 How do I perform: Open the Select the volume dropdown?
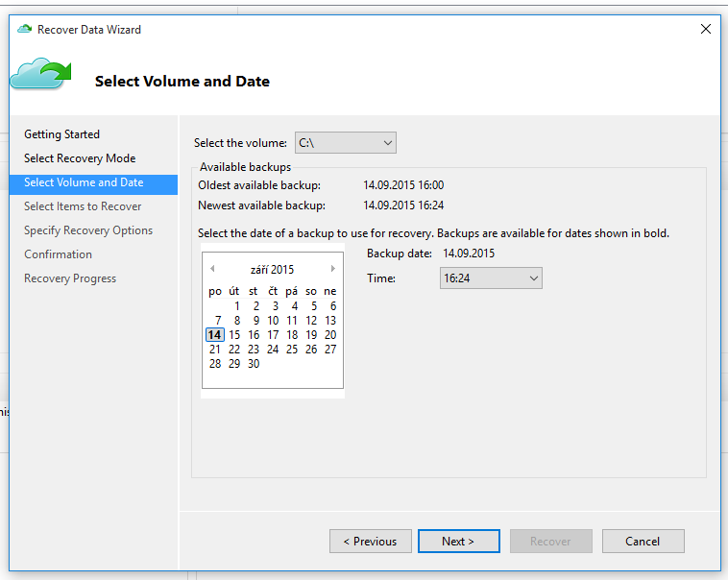[x=346, y=142]
